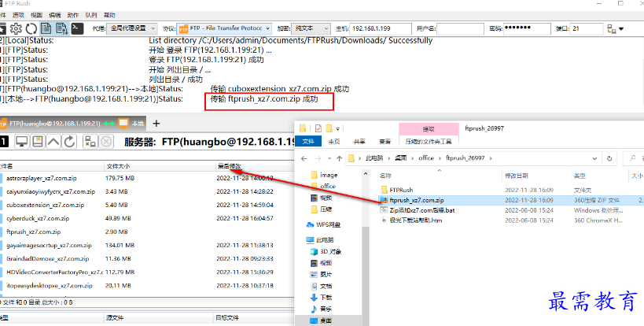Sort server list by 文件大小 column

click(160, 166)
